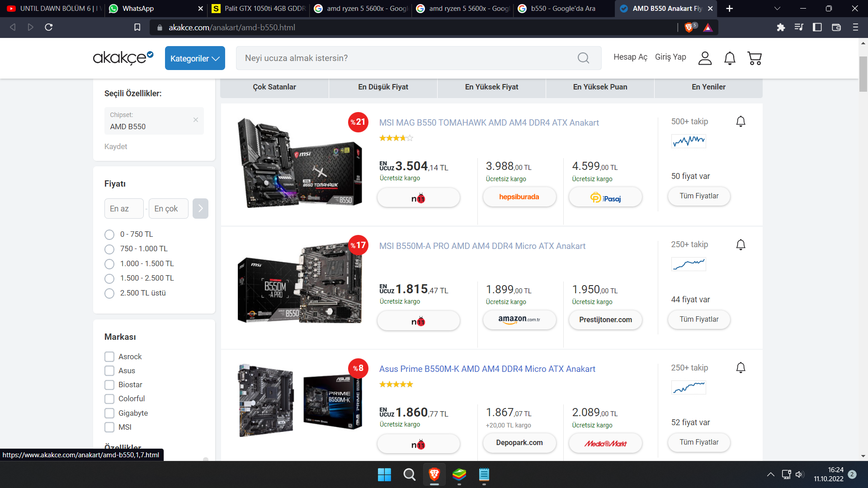Click the shopping cart icon
The height and width of the screenshot is (488, 868).
click(x=754, y=58)
